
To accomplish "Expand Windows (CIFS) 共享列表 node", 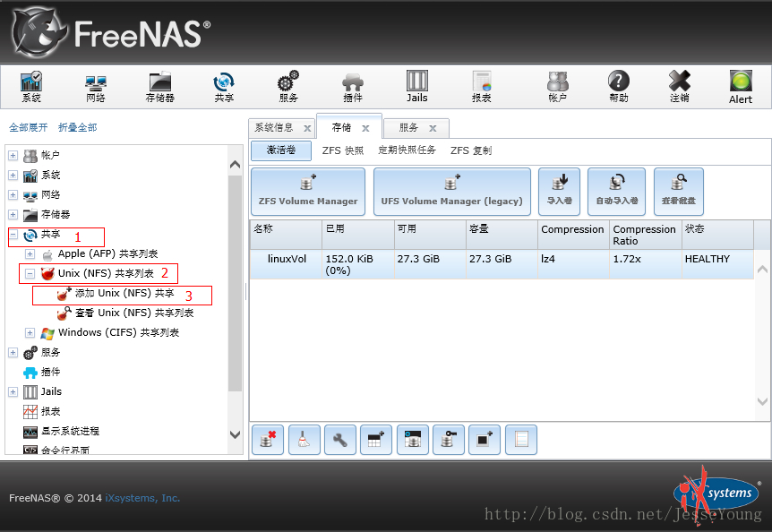I will coord(30,332).
